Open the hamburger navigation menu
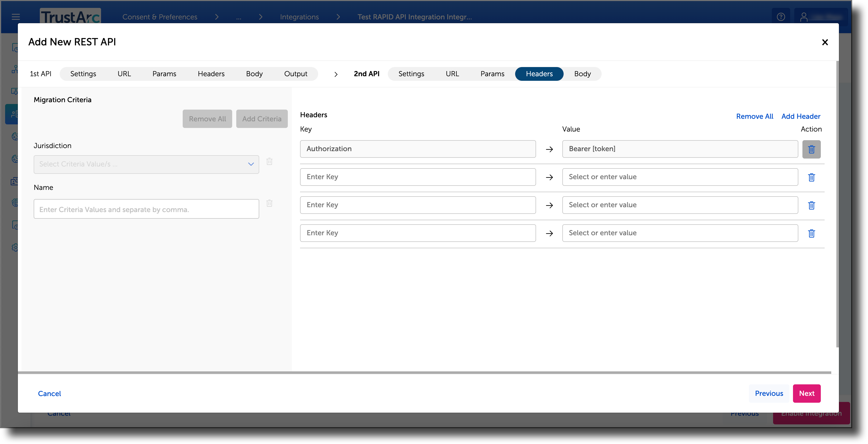Image resolution: width=868 pixels, height=444 pixels. click(x=16, y=17)
